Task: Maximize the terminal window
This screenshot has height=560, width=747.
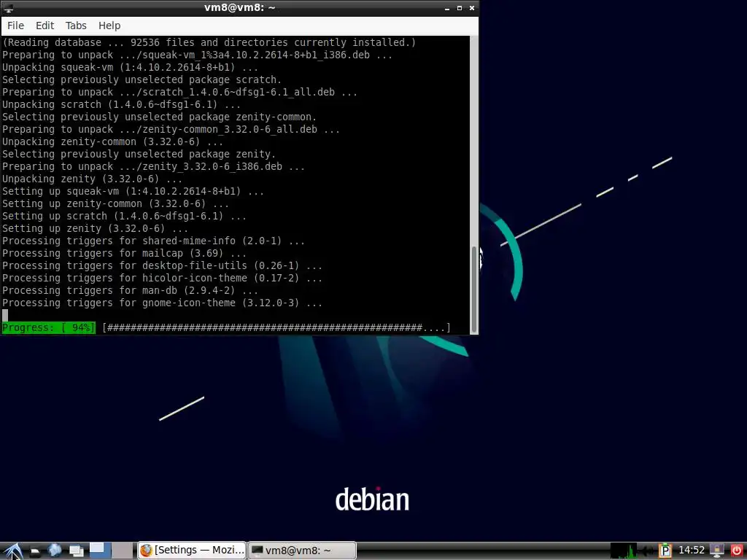Action: (460, 8)
